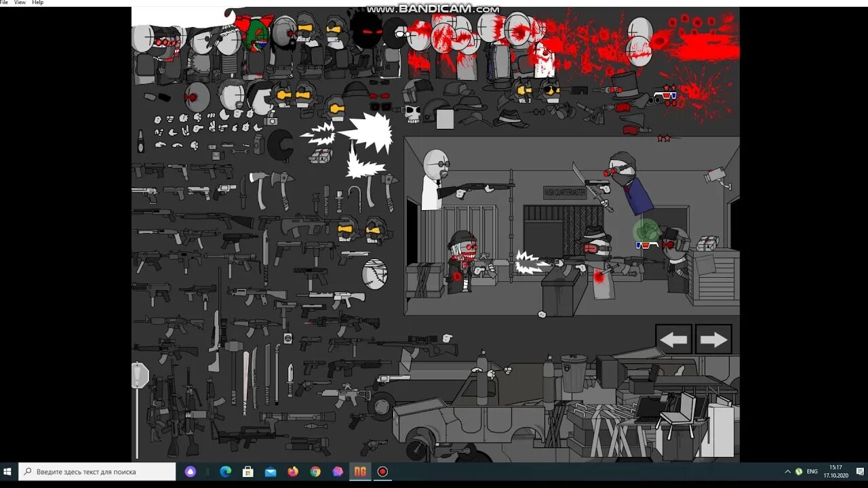This screenshot has height=488, width=868.
Task: Click the security camera on the wall
Action: [717, 178]
